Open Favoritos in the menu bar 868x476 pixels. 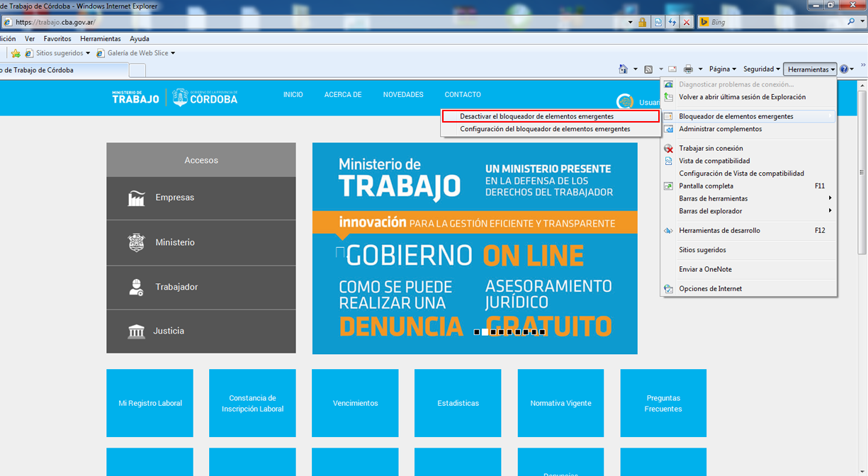pos(57,39)
